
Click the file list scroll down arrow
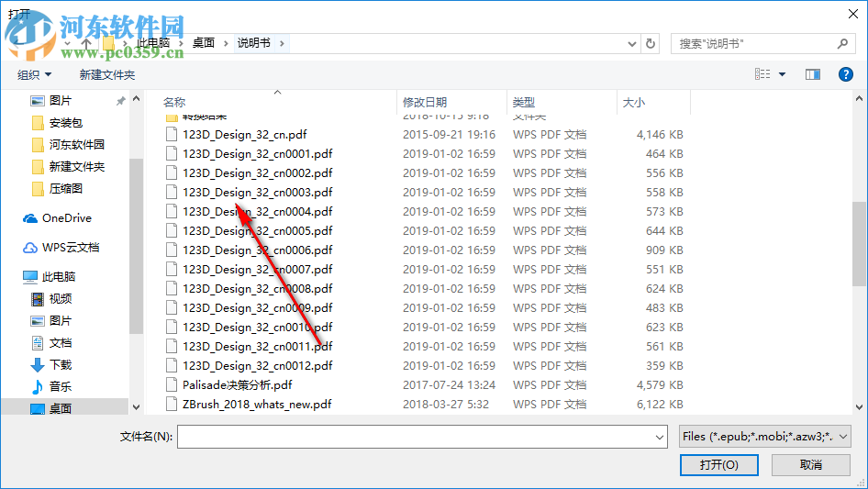pos(859,407)
